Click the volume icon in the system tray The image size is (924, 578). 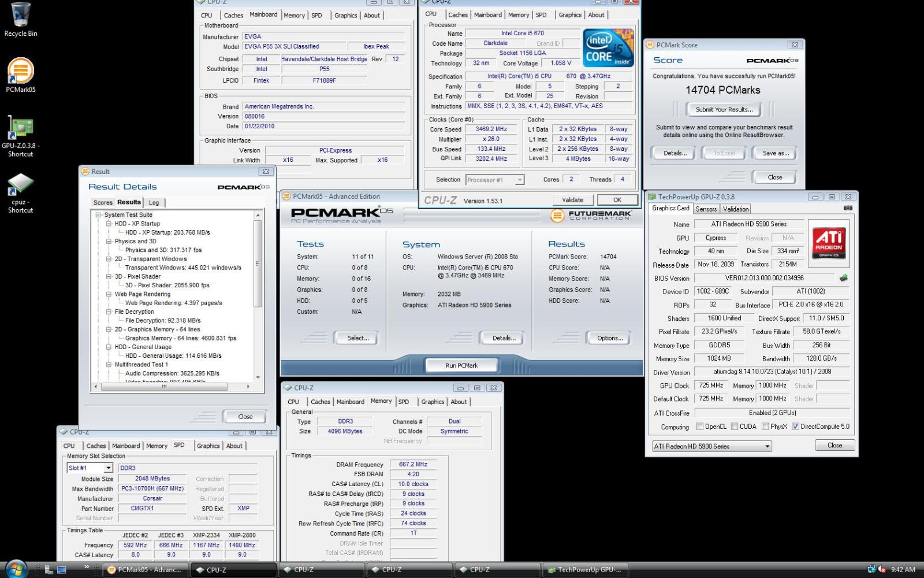[882, 569]
